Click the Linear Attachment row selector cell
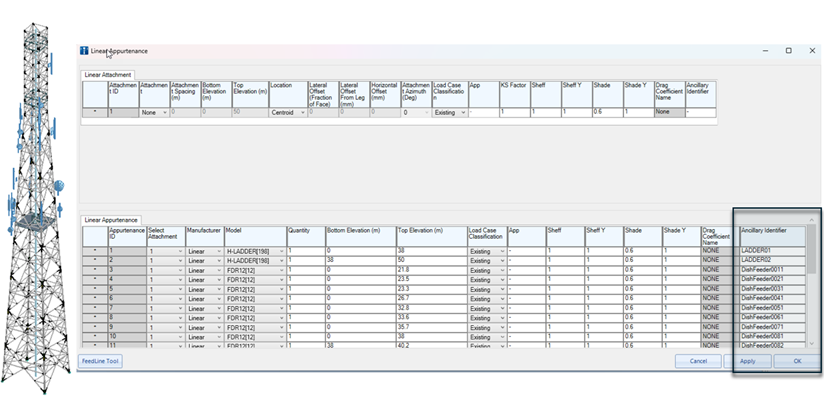 tap(95, 113)
